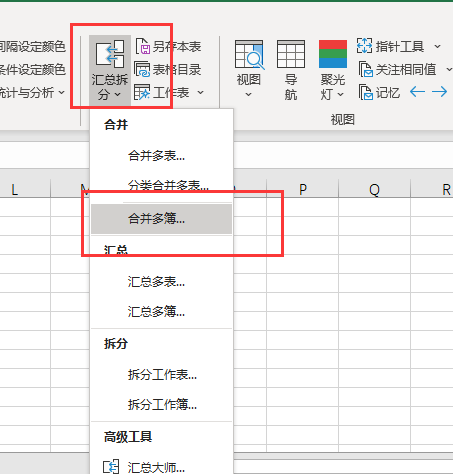Screen dimensions: 453x474
Task: Select 汇总多簿 menu entry
Action: tap(161, 312)
